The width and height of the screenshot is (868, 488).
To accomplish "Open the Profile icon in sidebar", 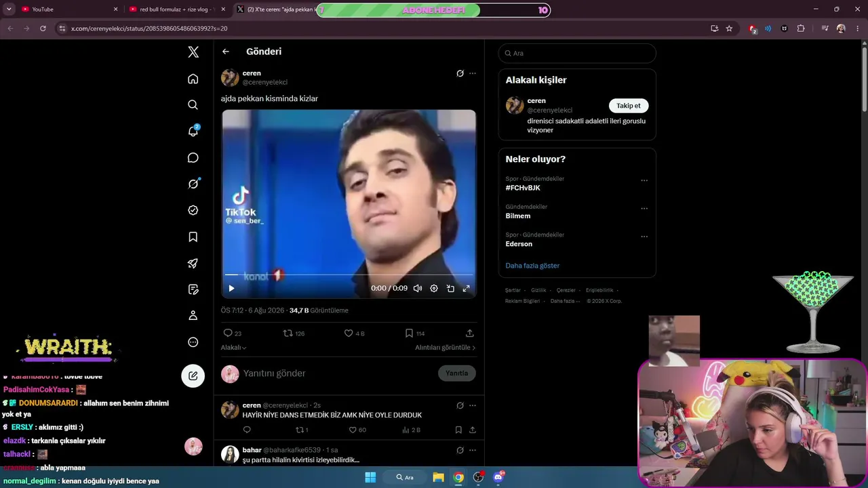I will tap(193, 315).
